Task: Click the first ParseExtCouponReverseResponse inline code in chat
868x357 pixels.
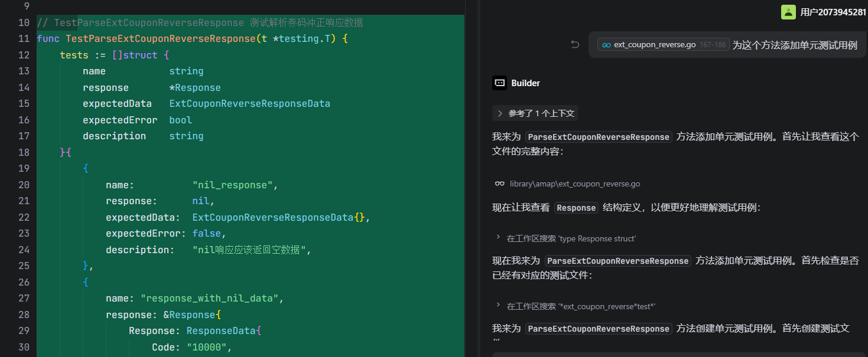Action: [x=599, y=137]
